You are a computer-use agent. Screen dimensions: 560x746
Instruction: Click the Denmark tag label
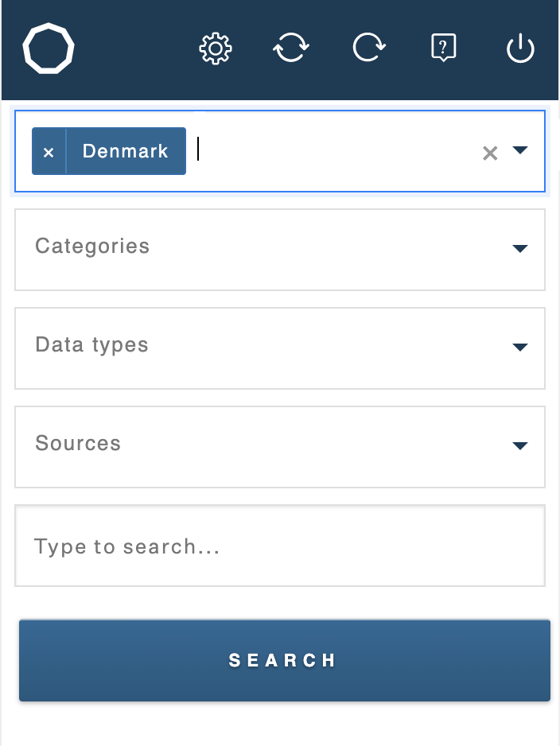pyautogui.click(x=126, y=151)
